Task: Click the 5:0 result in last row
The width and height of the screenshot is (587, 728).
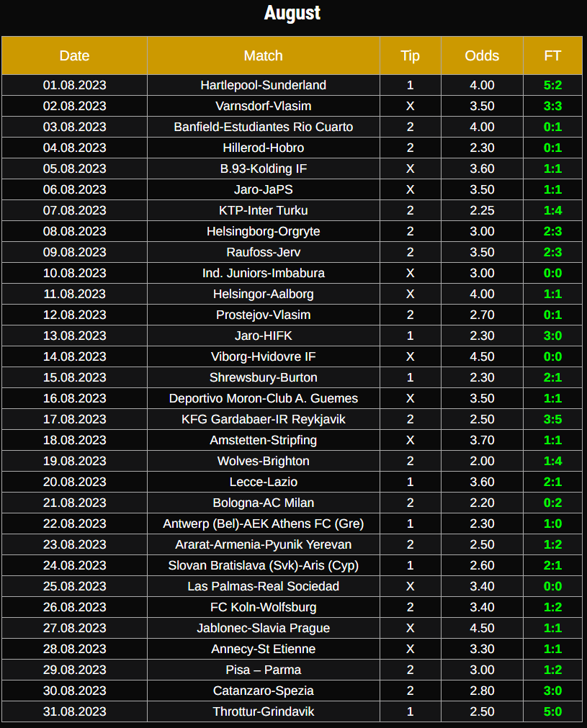Action: pos(552,711)
